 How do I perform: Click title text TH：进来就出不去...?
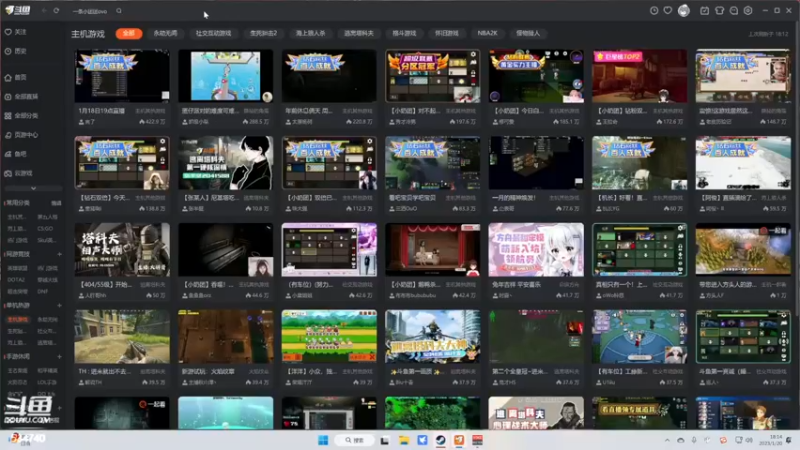104,371
